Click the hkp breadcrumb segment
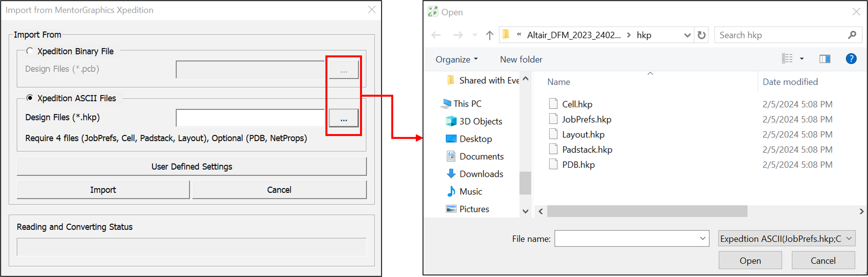The image size is (868, 277). [x=644, y=35]
